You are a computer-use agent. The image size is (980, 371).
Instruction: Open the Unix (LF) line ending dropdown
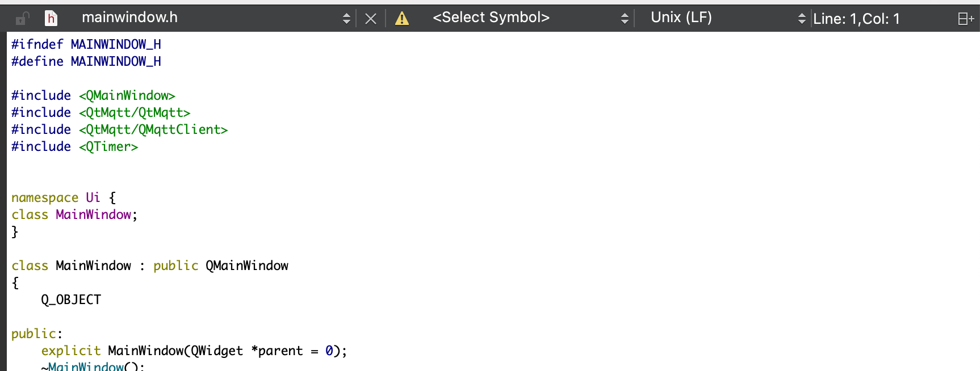pos(727,18)
